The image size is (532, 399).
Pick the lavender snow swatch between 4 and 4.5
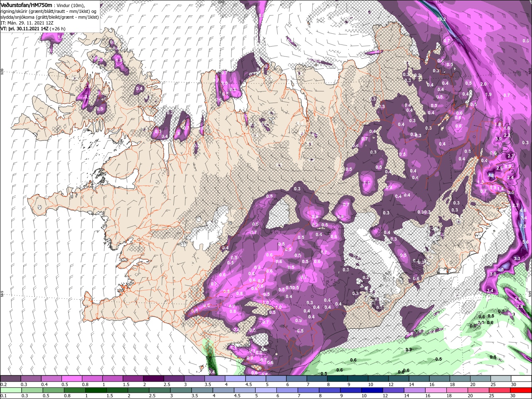point(235,379)
